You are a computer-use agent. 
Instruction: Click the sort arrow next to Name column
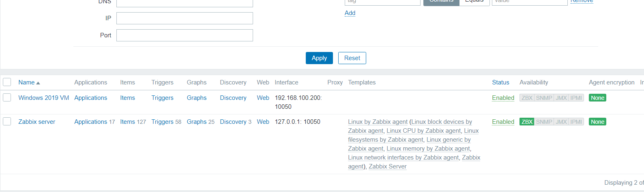(x=38, y=83)
